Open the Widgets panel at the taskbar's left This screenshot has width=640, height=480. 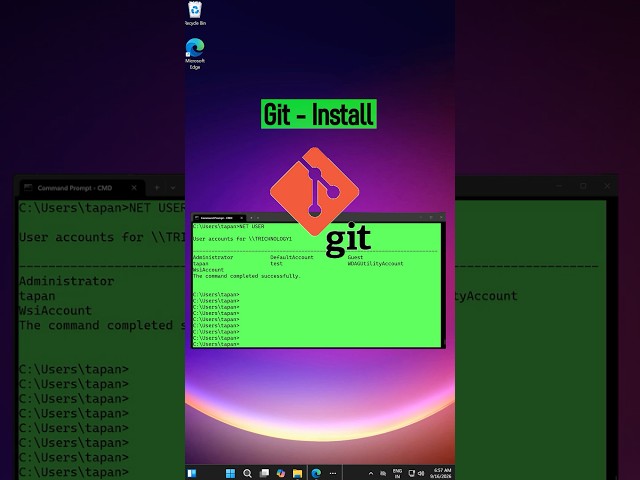click(x=192, y=473)
